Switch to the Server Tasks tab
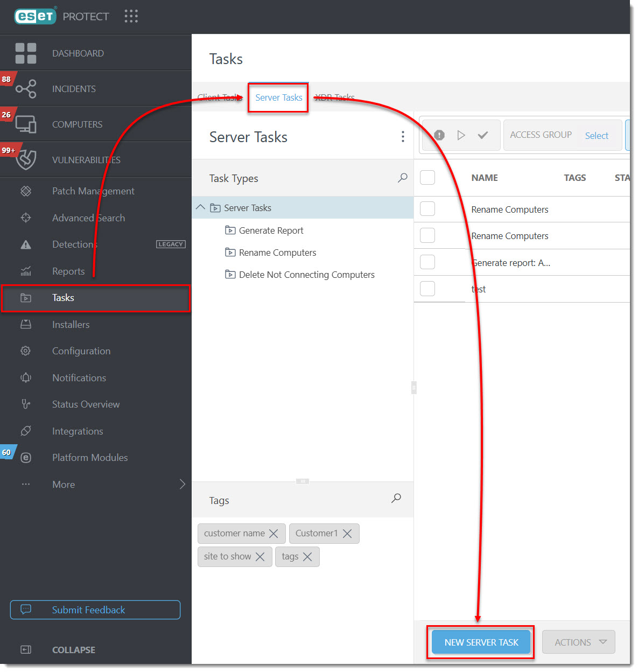638x672 pixels. [278, 97]
